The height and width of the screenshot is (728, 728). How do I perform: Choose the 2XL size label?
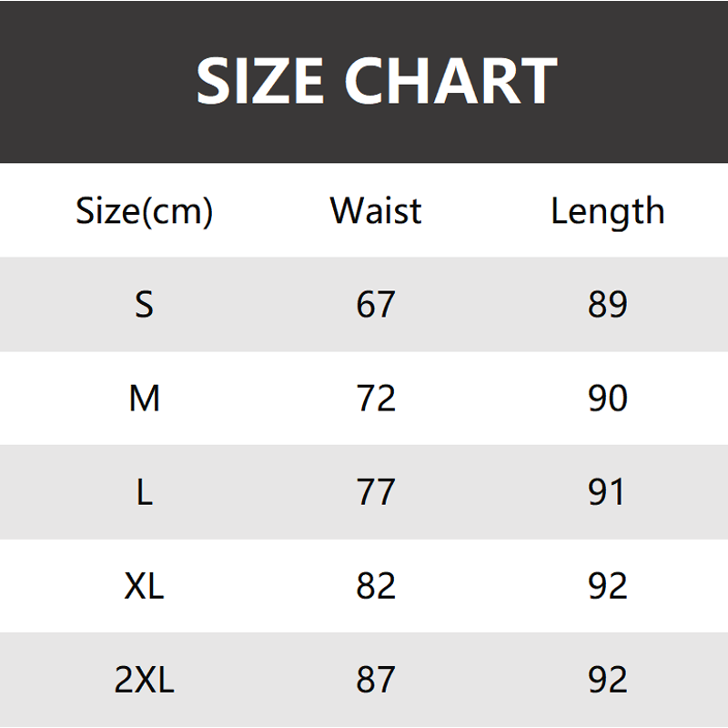[x=144, y=680]
